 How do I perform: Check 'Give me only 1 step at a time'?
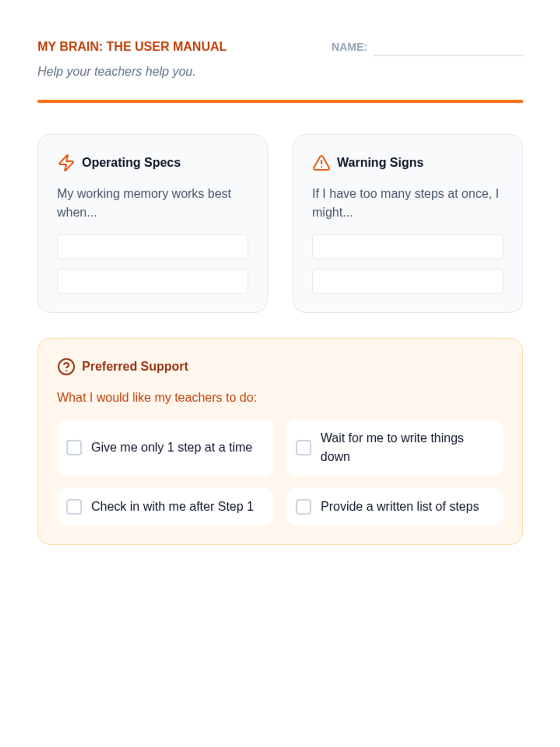(74, 448)
